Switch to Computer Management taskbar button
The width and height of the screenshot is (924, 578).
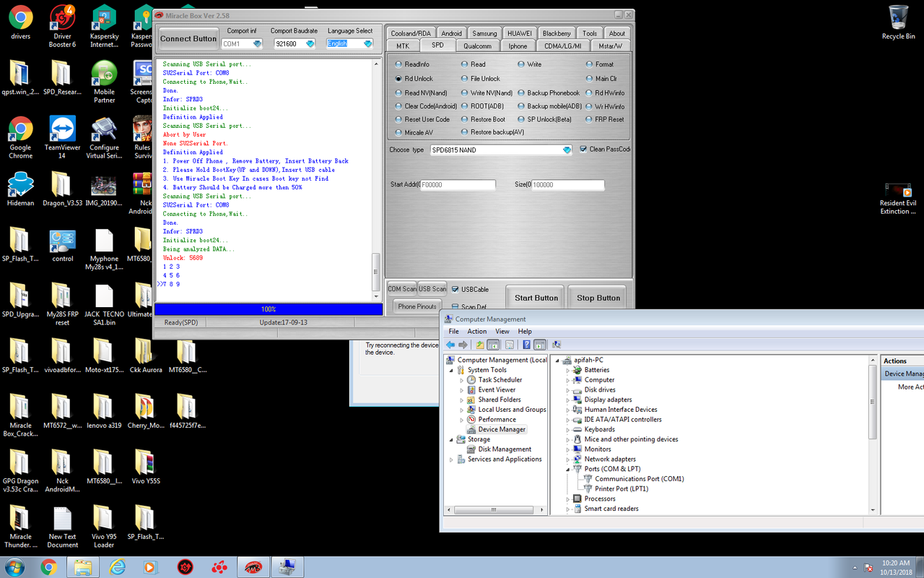[287, 566]
